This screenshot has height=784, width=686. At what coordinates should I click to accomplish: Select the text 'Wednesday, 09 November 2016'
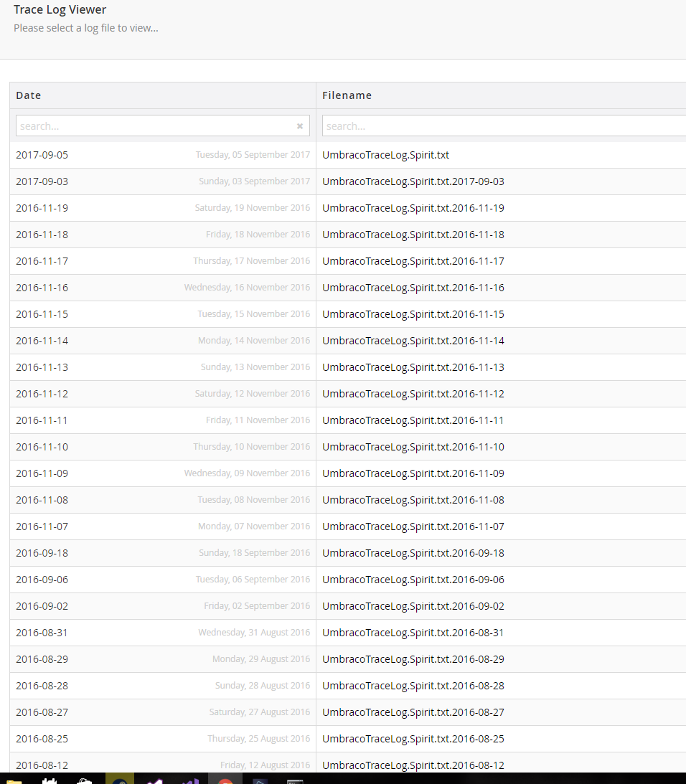click(x=247, y=473)
